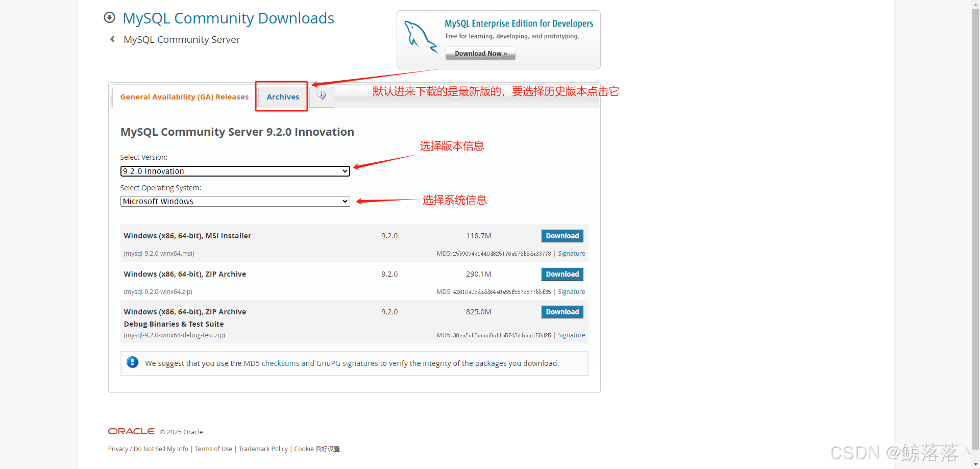Screen dimensions: 980x469
Task: Expand the Microsoft Windows combo box arrow
Action: (345, 201)
